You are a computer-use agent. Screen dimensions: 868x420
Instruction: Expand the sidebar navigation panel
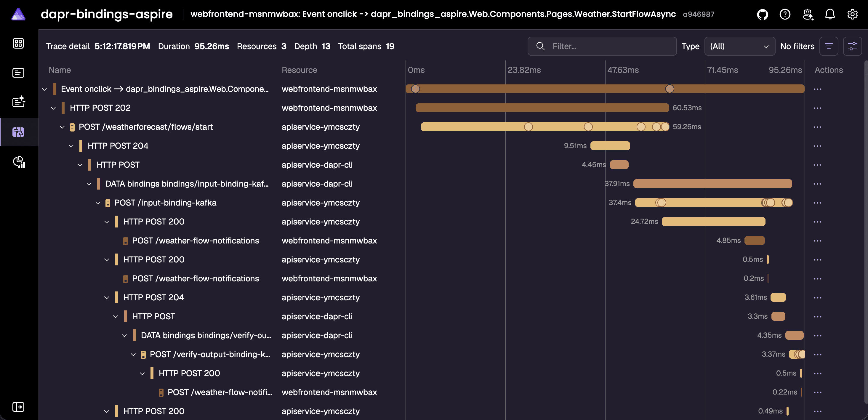(18, 407)
